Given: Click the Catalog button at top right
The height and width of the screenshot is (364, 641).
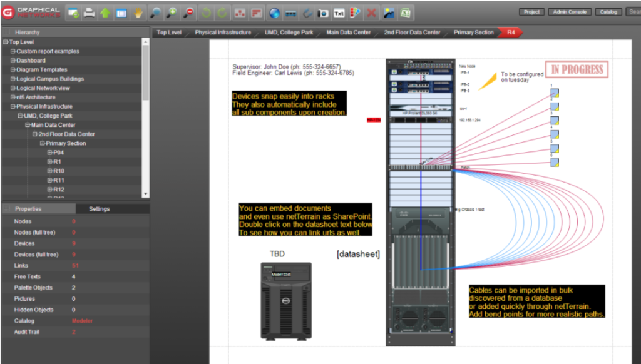Looking at the screenshot, I should pos(608,11).
